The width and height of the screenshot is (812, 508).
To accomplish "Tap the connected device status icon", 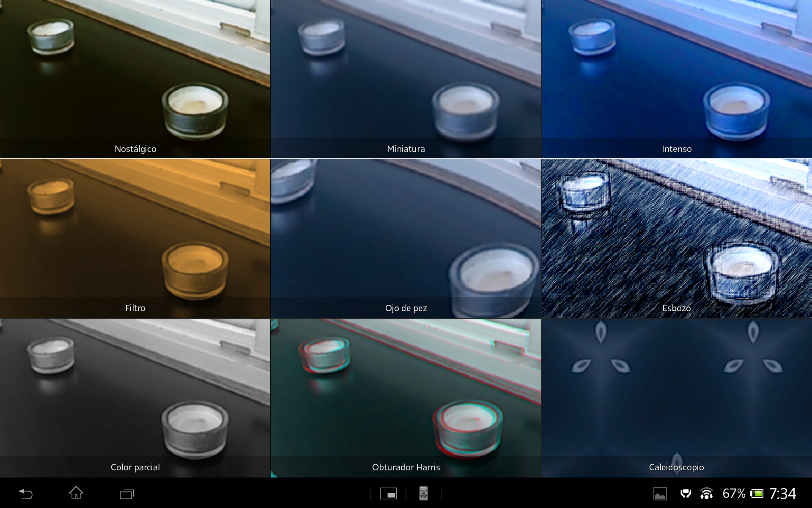I will click(686, 494).
